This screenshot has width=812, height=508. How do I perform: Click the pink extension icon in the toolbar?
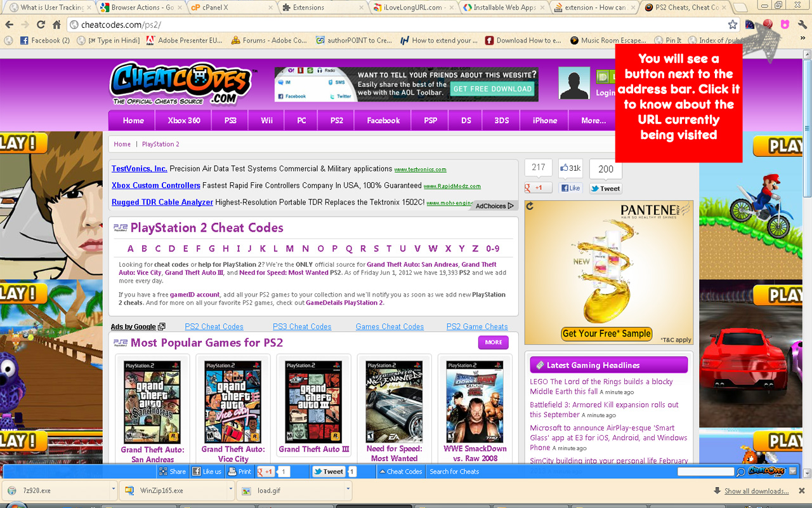click(785, 24)
